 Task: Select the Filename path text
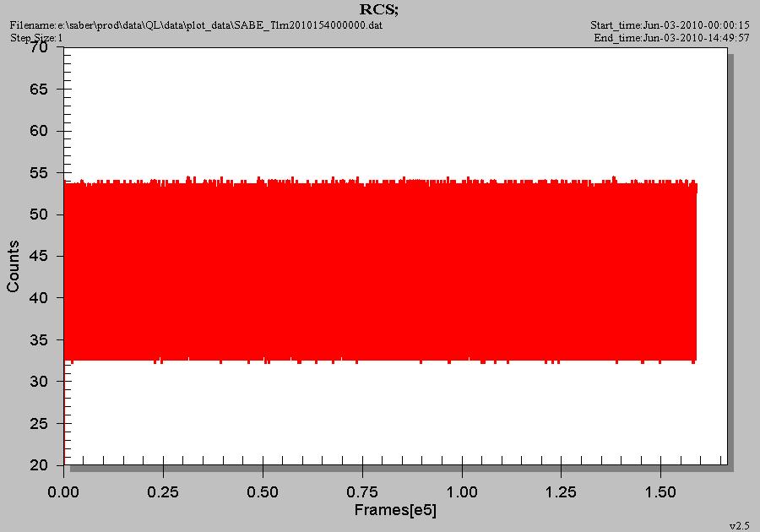click(196, 25)
